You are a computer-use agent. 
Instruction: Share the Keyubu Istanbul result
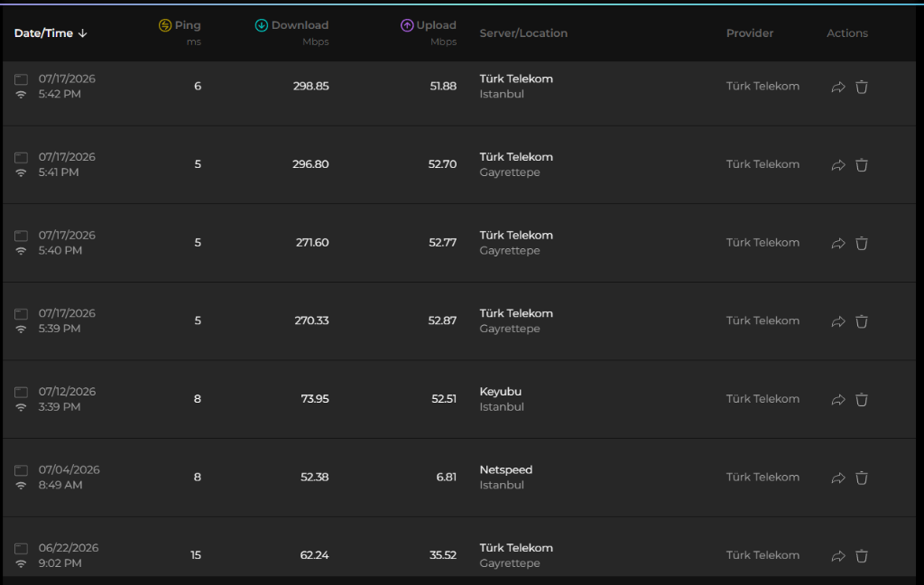coord(838,400)
